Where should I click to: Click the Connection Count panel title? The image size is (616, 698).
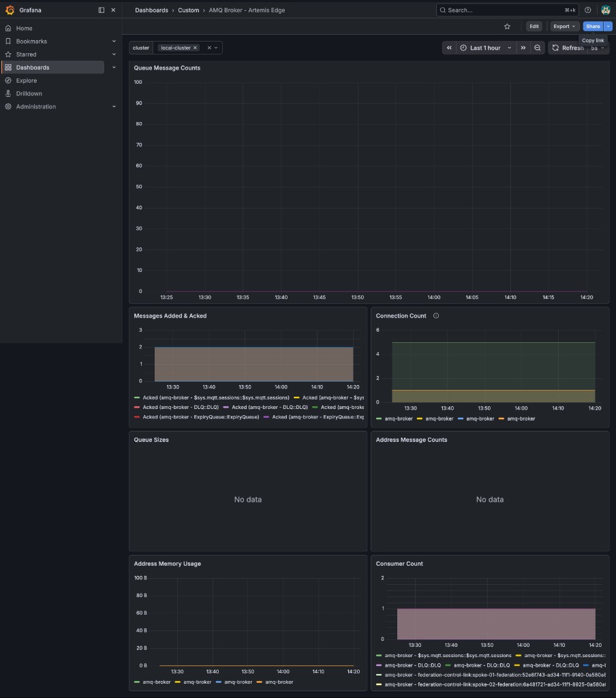pos(401,316)
